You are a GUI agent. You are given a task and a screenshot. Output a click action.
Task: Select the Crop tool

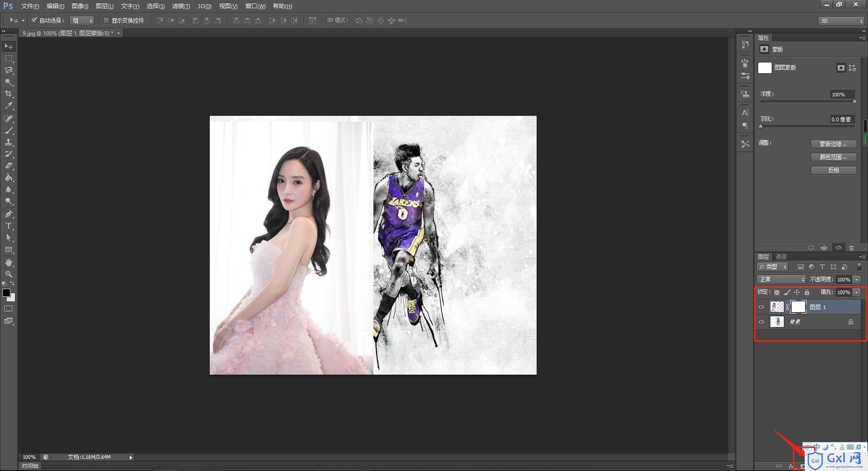9,94
